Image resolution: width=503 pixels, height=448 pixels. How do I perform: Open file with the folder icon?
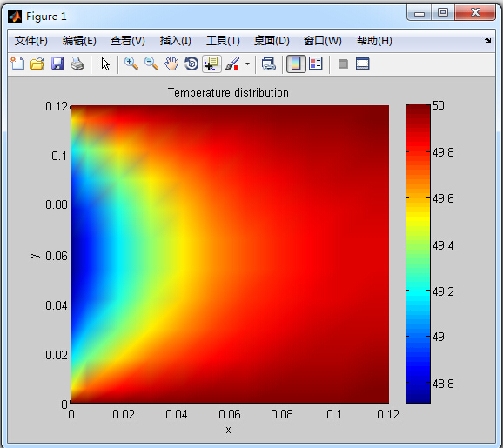click(x=37, y=64)
